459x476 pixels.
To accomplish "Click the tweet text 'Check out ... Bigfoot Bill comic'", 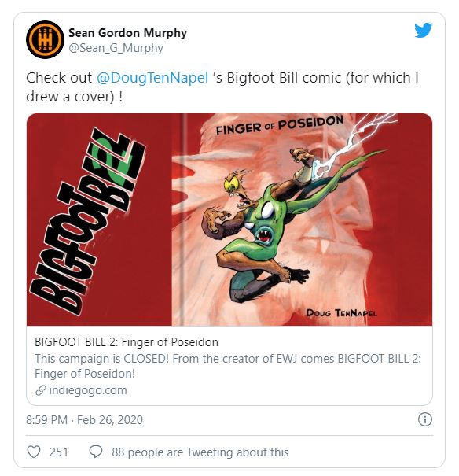I will point(222,87).
